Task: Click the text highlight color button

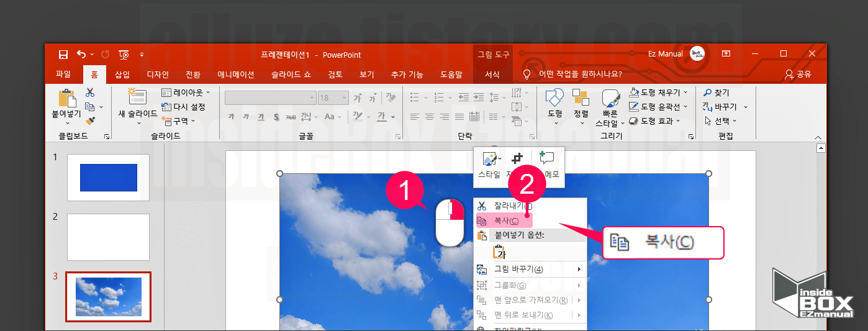Action: tap(358, 116)
